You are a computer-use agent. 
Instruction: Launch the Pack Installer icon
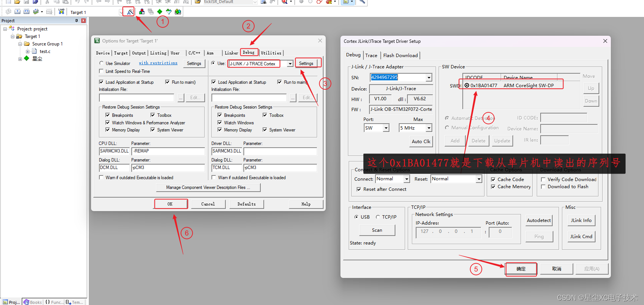tap(178, 12)
